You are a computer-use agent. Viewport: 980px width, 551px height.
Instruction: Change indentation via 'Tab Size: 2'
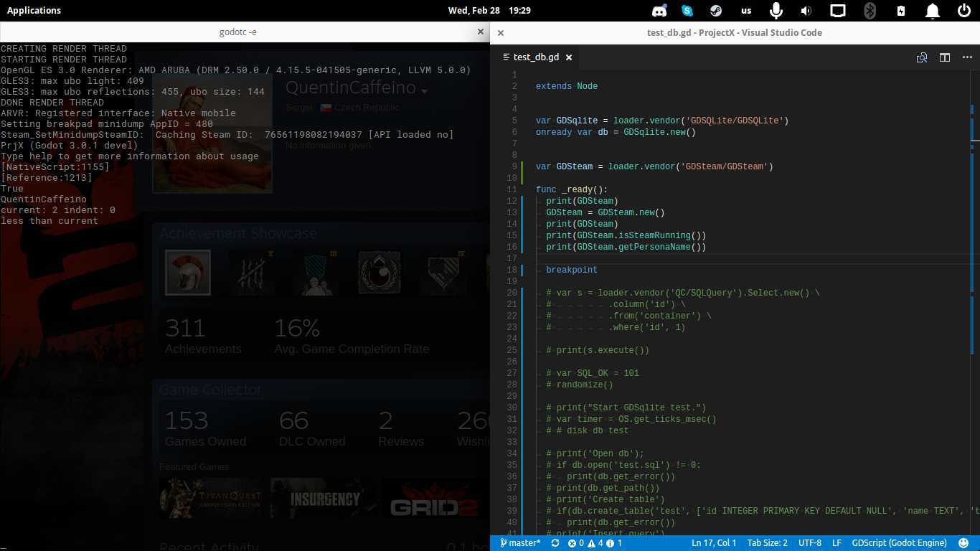(767, 543)
